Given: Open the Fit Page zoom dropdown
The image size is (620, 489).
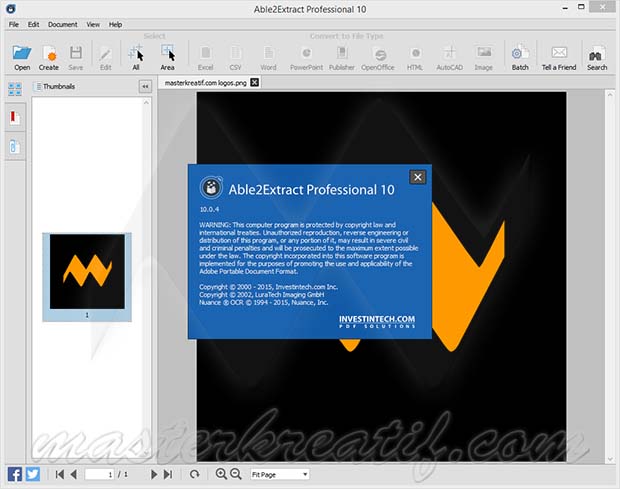Looking at the screenshot, I should click(280, 474).
